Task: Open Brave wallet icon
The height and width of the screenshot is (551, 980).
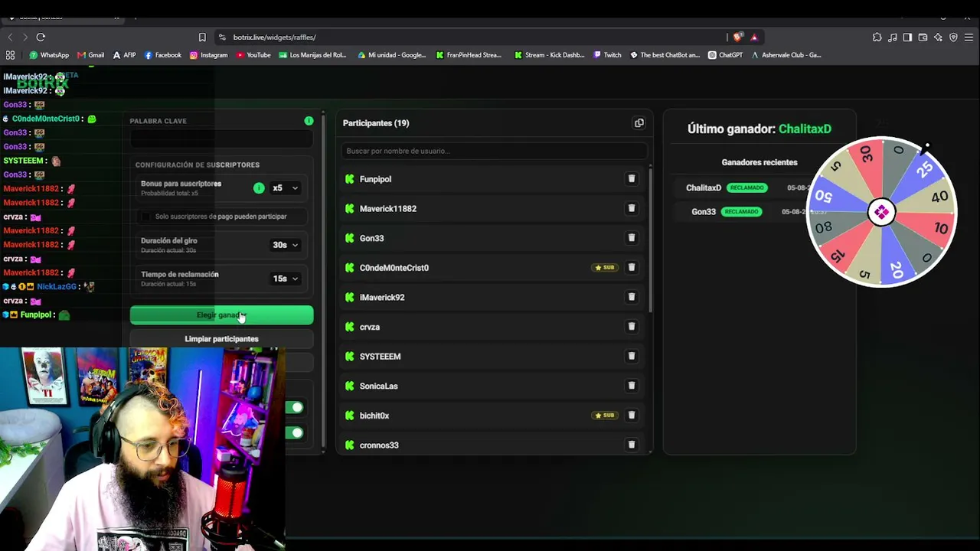Action: 923,37
